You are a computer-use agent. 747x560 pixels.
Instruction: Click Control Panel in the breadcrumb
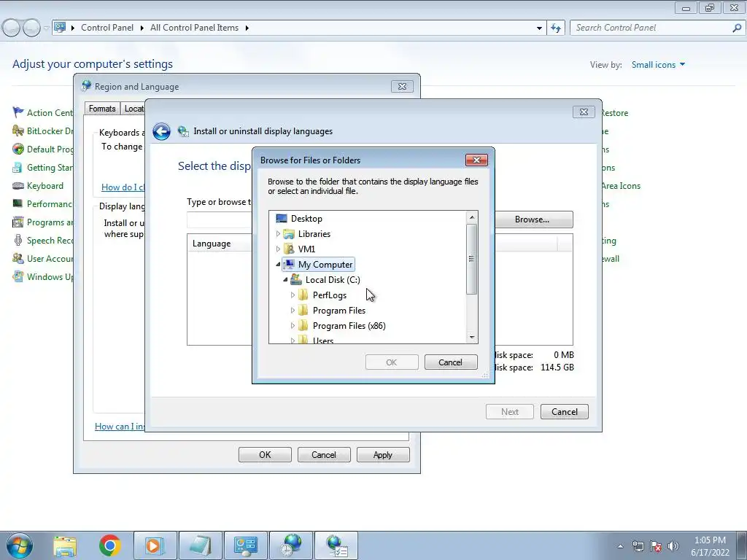pos(107,28)
